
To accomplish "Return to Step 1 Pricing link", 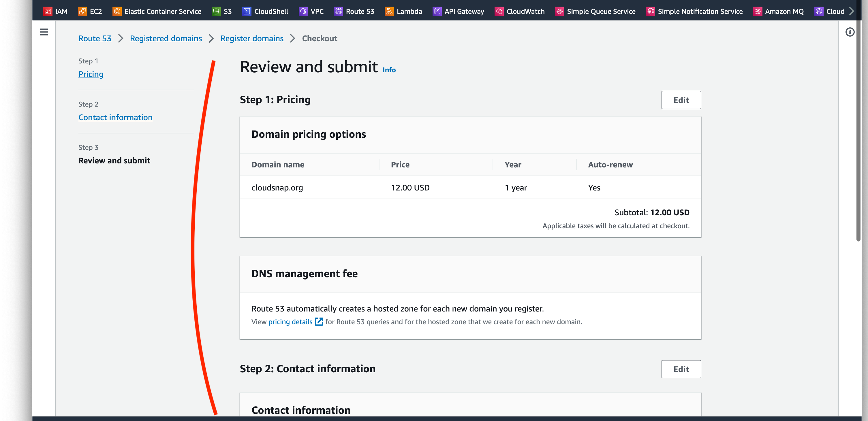I will tap(91, 74).
